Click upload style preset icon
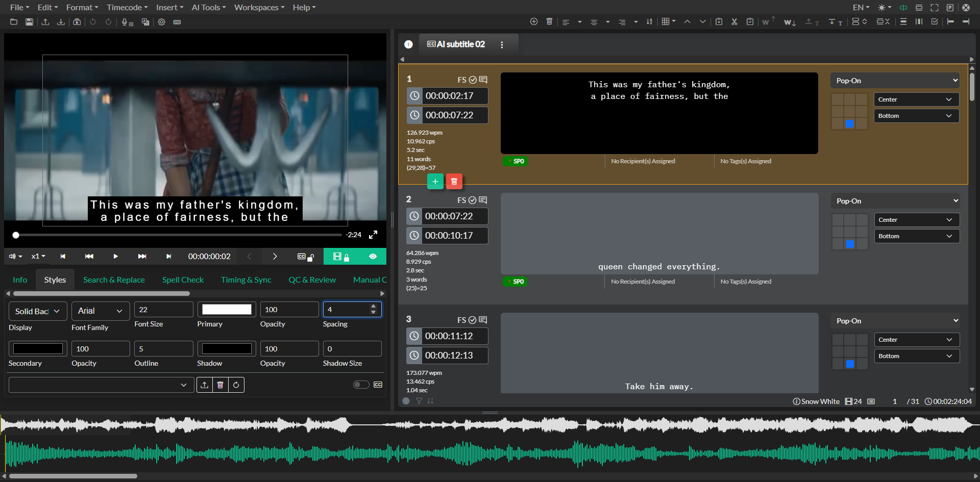Screen dimensions: 980x482 [x=205, y=385]
